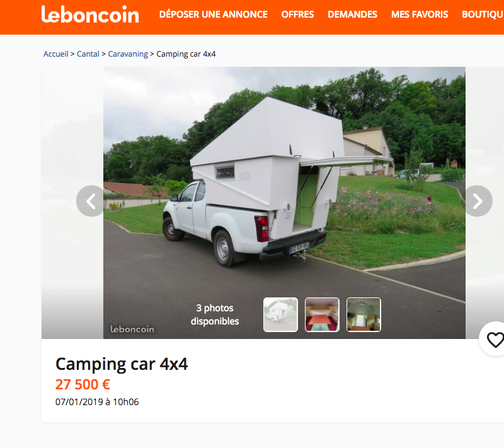Show the previous photo with left arrow
This screenshot has width=504, height=448.
(x=91, y=201)
